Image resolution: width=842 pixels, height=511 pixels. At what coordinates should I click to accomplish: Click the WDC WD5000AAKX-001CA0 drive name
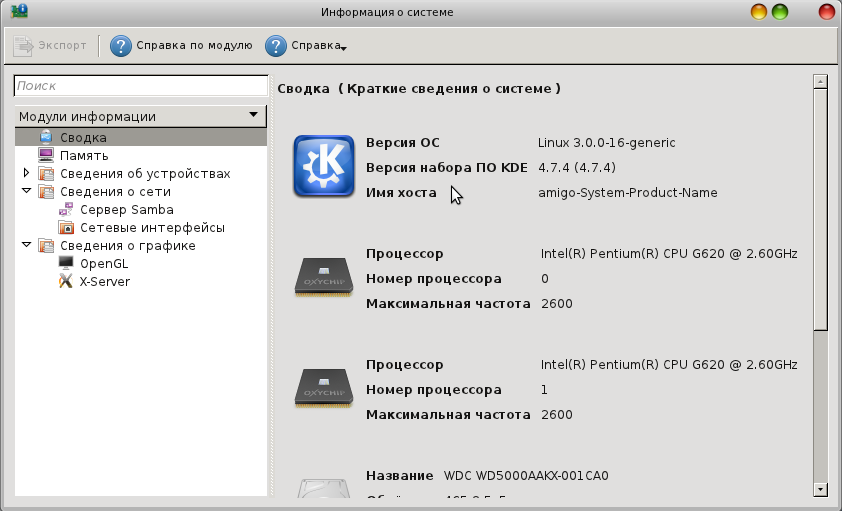click(x=526, y=476)
